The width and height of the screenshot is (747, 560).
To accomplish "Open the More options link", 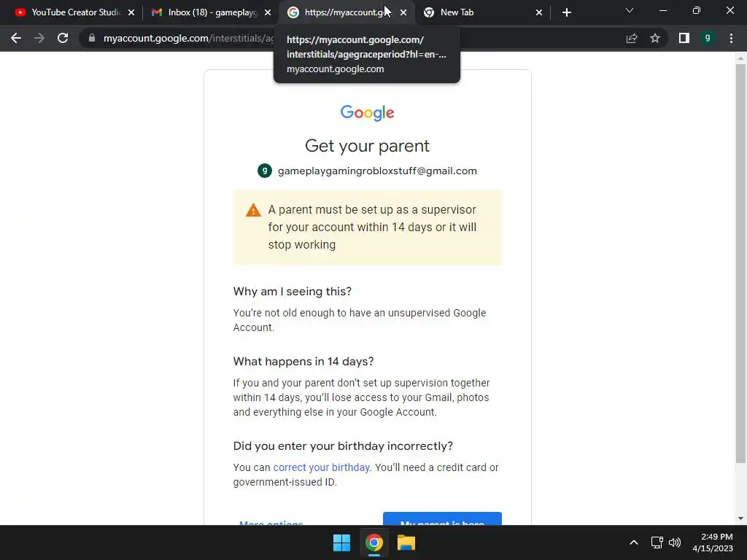I will click(x=271, y=522).
